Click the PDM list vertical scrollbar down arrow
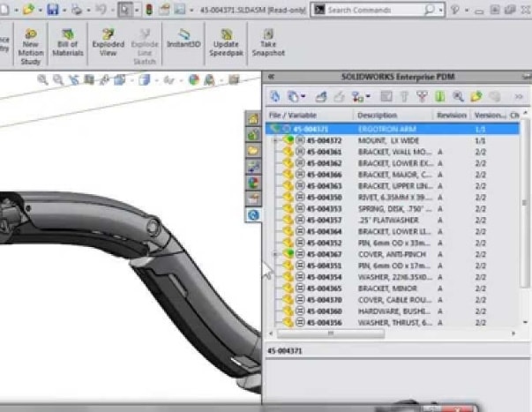Image resolution: width=532 pixels, height=412 pixels. [x=525, y=322]
